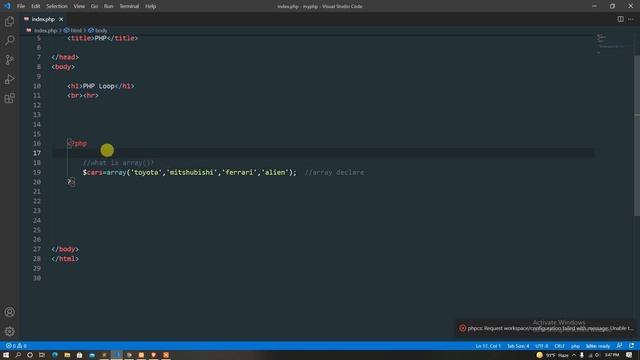
Task: Click the 'mitshubishi' string on line 19
Action: click(192, 173)
